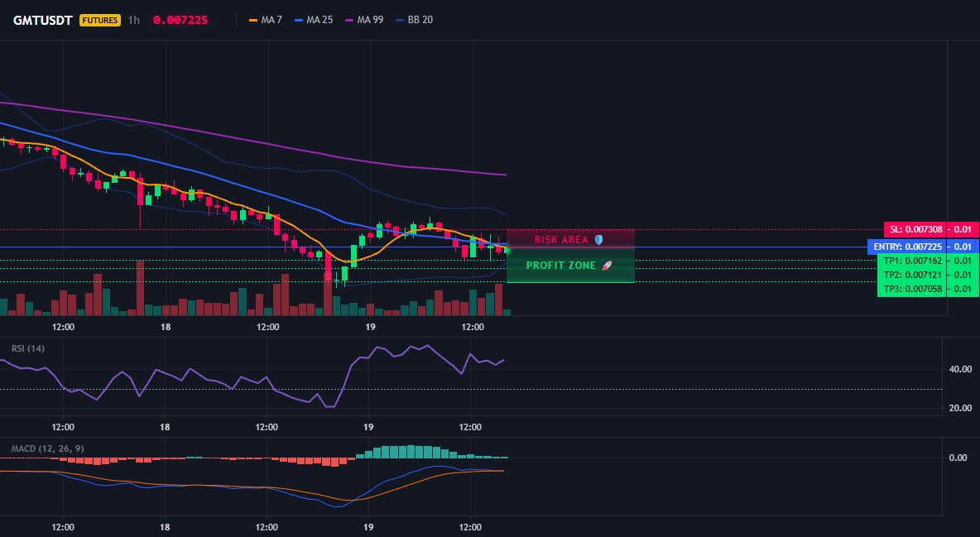Click the 0.00 value on MACD axis
The width and height of the screenshot is (980, 537).
point(958,458)
